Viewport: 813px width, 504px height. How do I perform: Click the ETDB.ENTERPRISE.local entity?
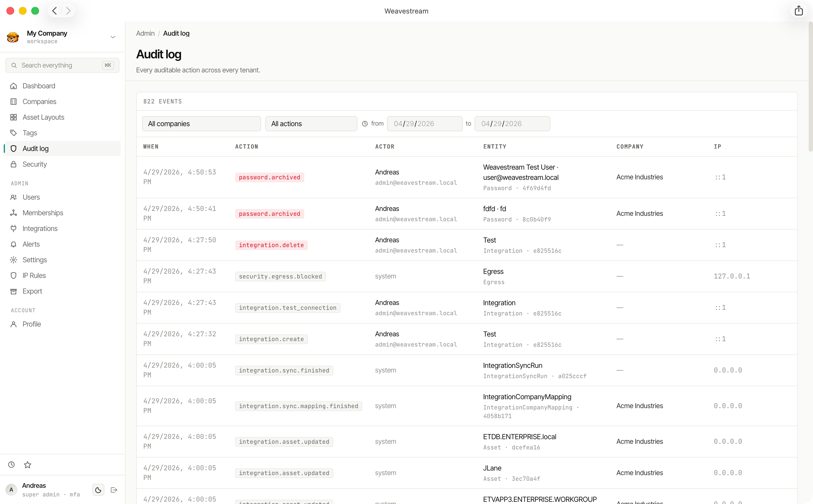(x=519, y=437)
